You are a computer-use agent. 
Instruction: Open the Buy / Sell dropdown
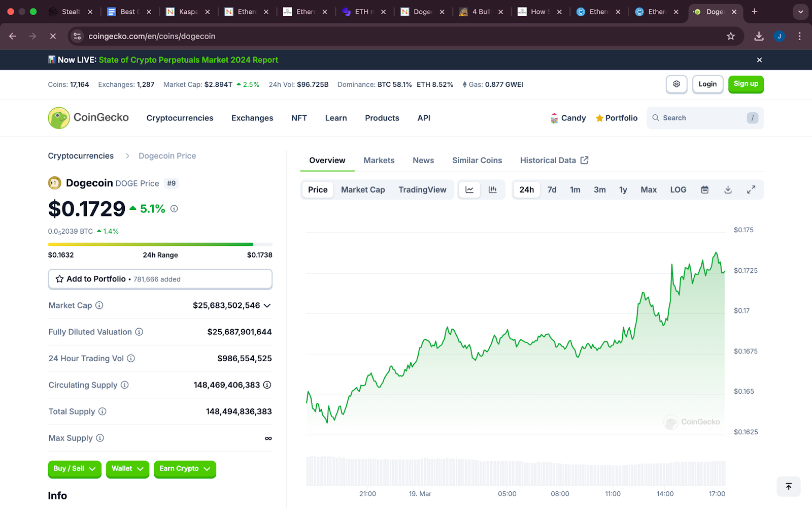click(x=75, y=469)
